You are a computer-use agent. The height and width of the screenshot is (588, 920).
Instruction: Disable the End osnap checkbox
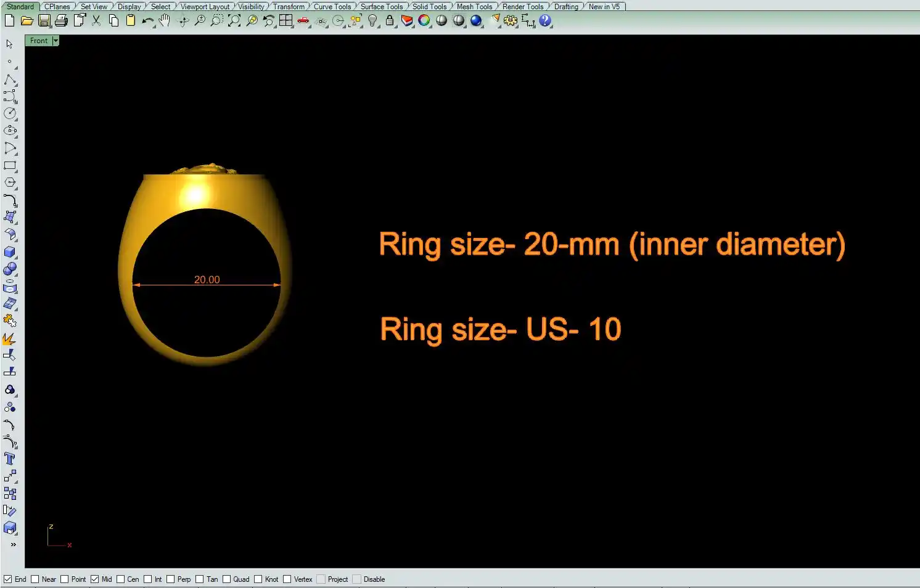[x=8, y=579]
